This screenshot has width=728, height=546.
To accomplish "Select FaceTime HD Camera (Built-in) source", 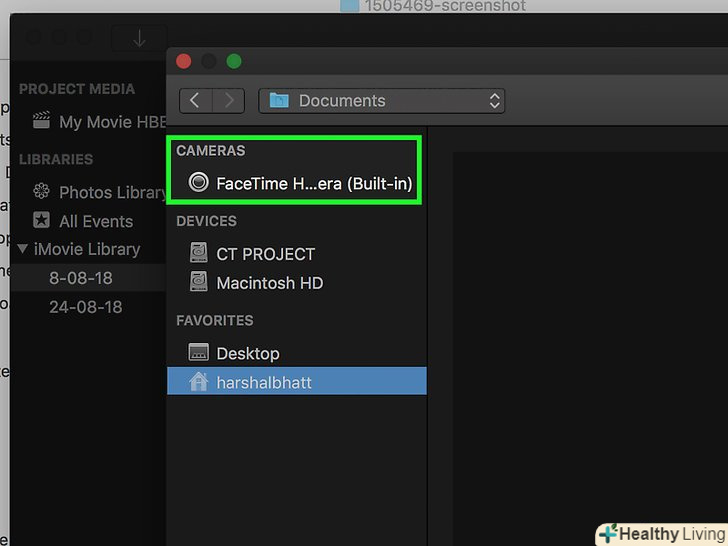I will pyautogui.click(x=297, y=183).
